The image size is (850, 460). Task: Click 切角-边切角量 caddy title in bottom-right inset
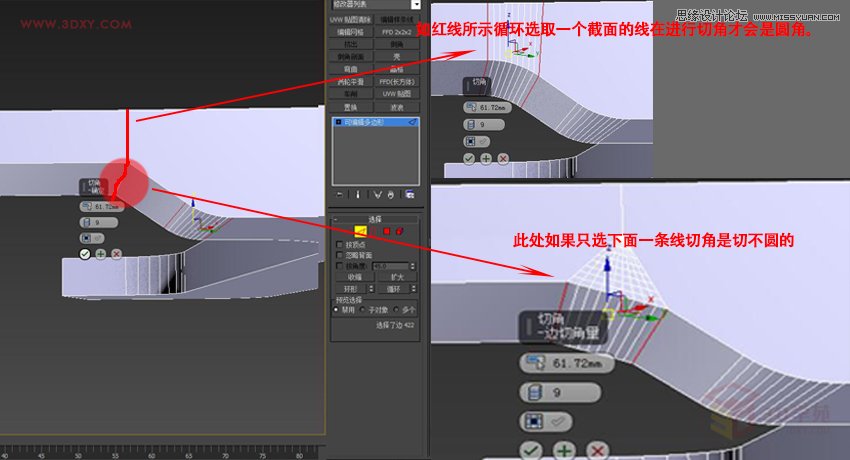pyautogui.click(x=563, y=327)
